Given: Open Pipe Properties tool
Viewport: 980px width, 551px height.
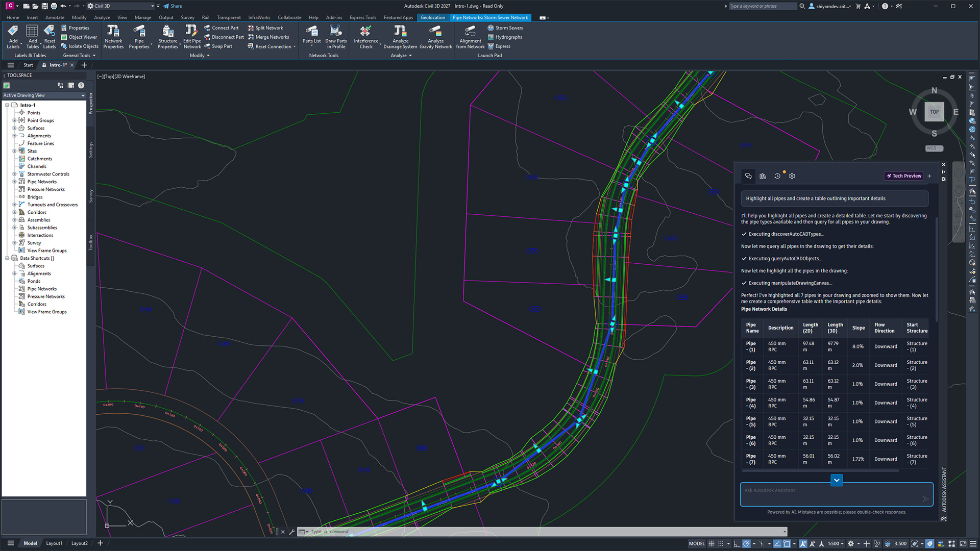Looking at the screenshot, I should (x=139, y=36).
